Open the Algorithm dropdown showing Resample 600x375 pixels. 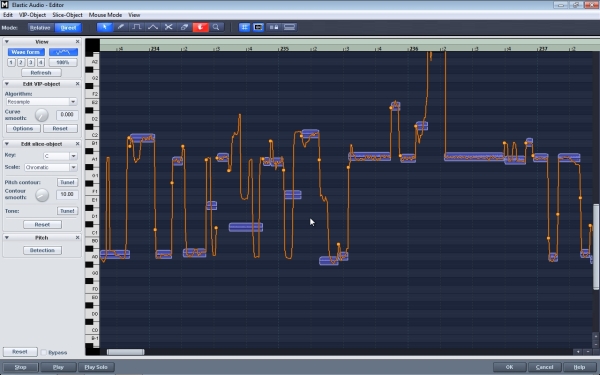point(41,102)
